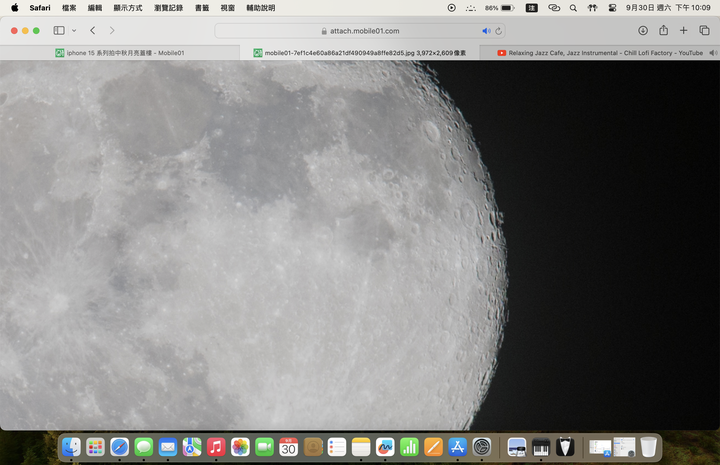This screenshot has height=465, width=720.
Task: Open Bartender tuxedo app in Dock
Action: point(565,447)
